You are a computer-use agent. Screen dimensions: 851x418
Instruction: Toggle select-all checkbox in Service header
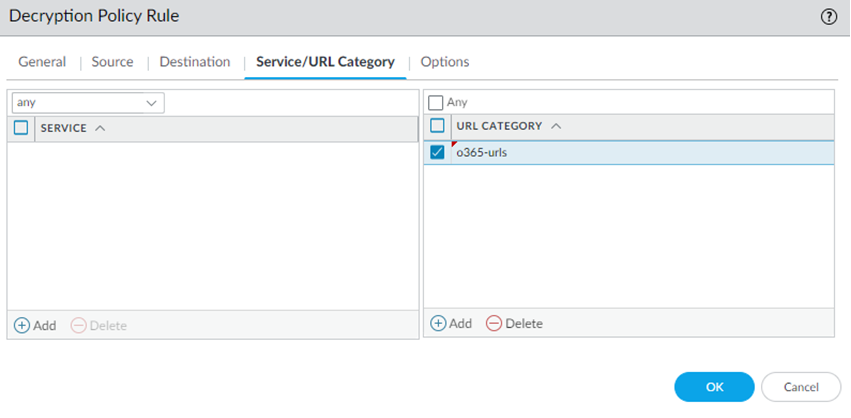coord(21,128)
